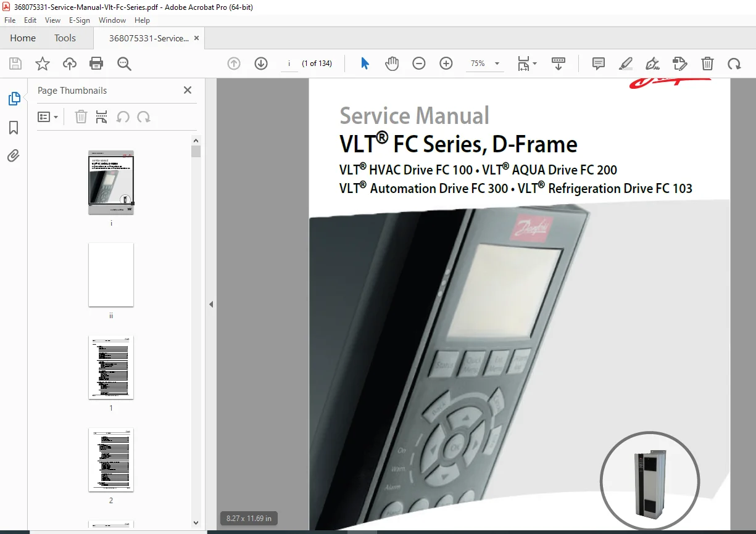
Task: Open the Attachments paperclip panel
Action: click(14, 155)
